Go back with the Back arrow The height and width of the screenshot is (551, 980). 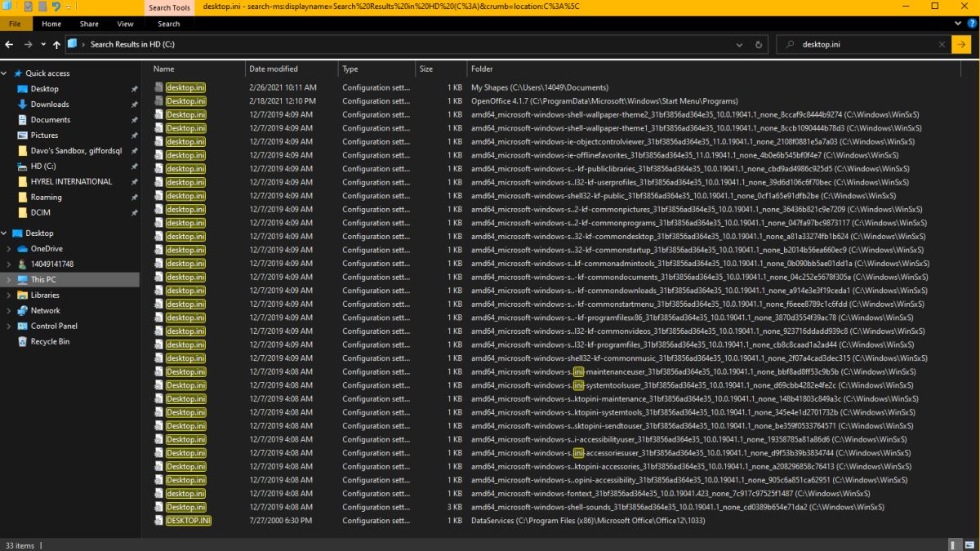pyautogui.click(x=10, y=44)
